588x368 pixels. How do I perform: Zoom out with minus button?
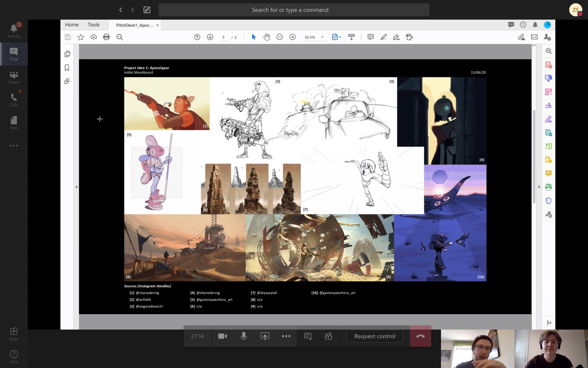click(x=280, y=37)
